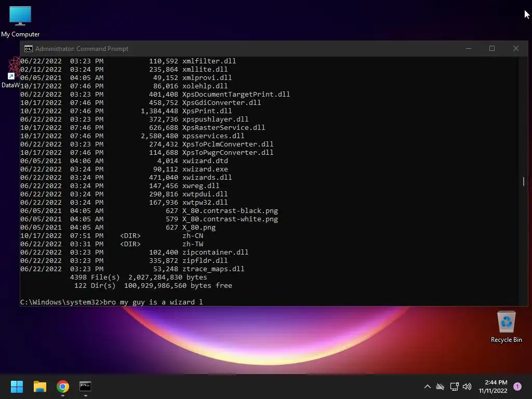Click the typed text 'bro my guy is a wizard'
The height and width of the screenshot is (399, 532).
[x=149, y=302]
